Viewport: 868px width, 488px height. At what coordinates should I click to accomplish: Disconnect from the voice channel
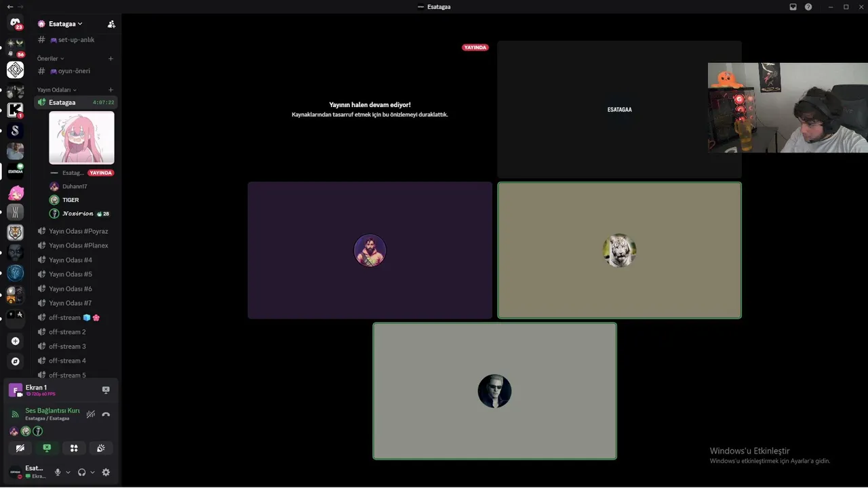pyautogui.click(x=106, y=414)
